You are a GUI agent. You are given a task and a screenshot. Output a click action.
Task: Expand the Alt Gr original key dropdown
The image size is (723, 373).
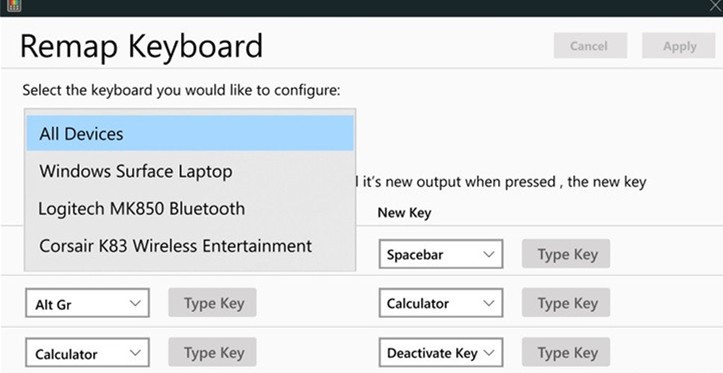click(87, 303)
